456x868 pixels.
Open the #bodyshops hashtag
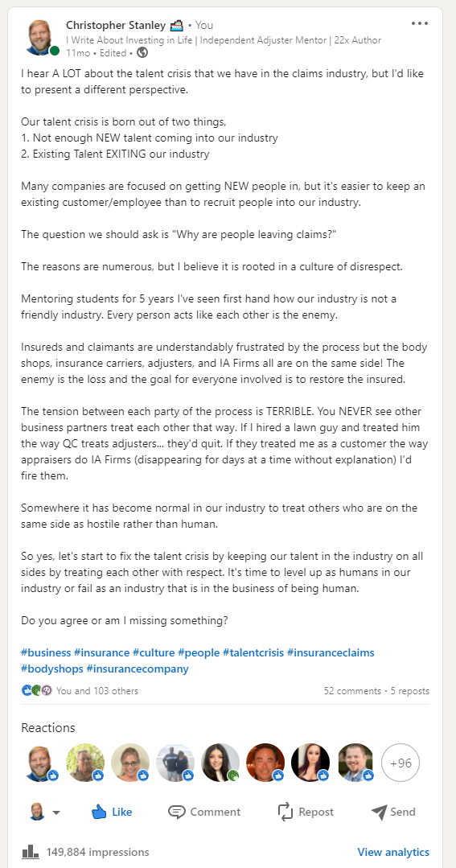(52, 668)
